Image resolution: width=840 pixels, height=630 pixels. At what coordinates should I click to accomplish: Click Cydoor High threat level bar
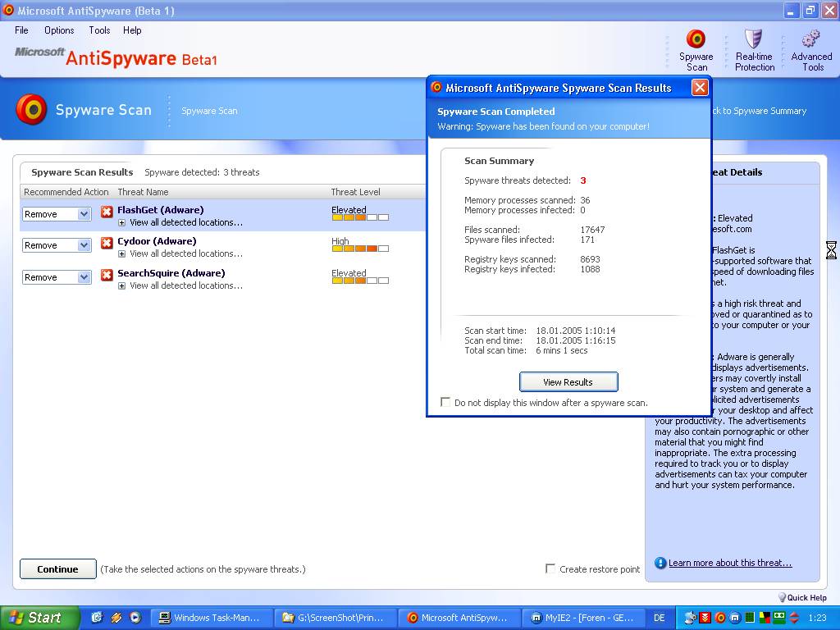360,249
